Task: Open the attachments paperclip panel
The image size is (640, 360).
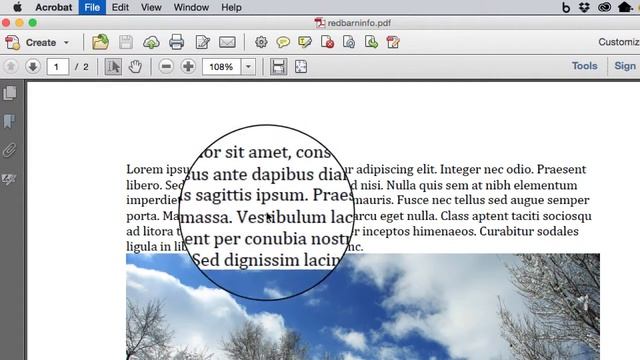Action: pyautogui.click(x=9, y=150)
